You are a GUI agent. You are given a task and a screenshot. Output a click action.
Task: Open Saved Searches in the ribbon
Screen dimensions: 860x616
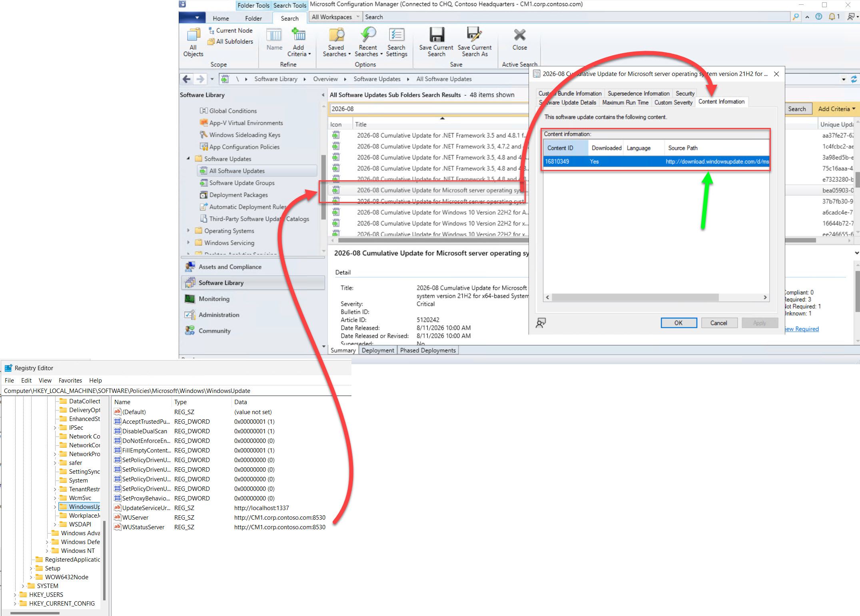pos(336,42)
